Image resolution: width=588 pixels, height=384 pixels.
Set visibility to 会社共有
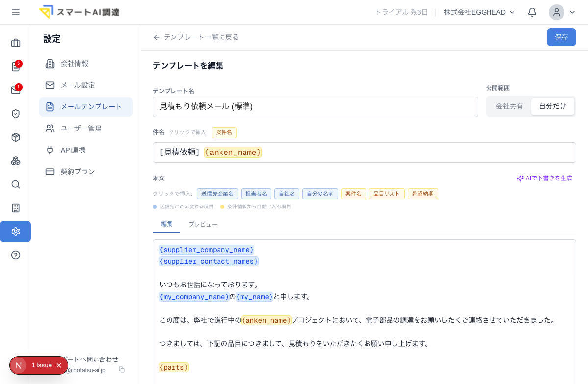coord(509,106)
